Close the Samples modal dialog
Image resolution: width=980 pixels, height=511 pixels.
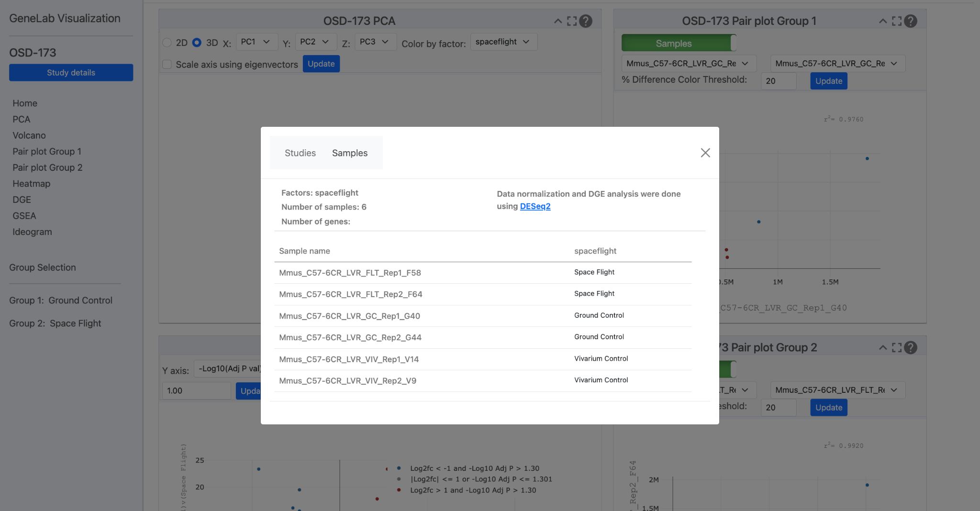click(705, 153)
